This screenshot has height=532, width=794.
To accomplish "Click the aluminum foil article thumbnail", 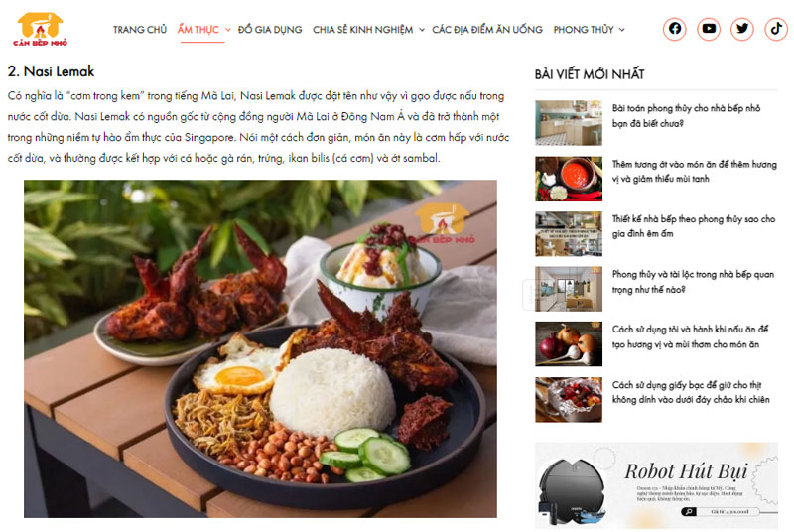I will 569,399.
